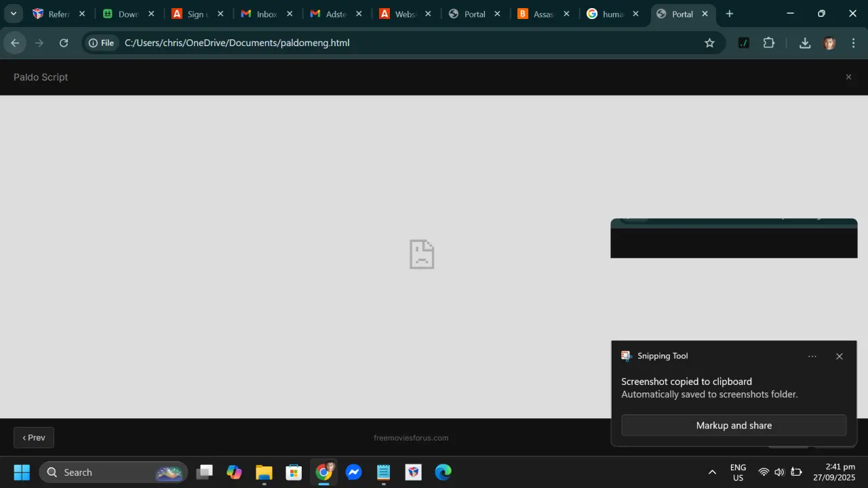Image resolution: width=868 pixels, height=488 pixels.
Task: Reload the paldomeng.html page
Action: pyautogui.click(x=64, y=43)
